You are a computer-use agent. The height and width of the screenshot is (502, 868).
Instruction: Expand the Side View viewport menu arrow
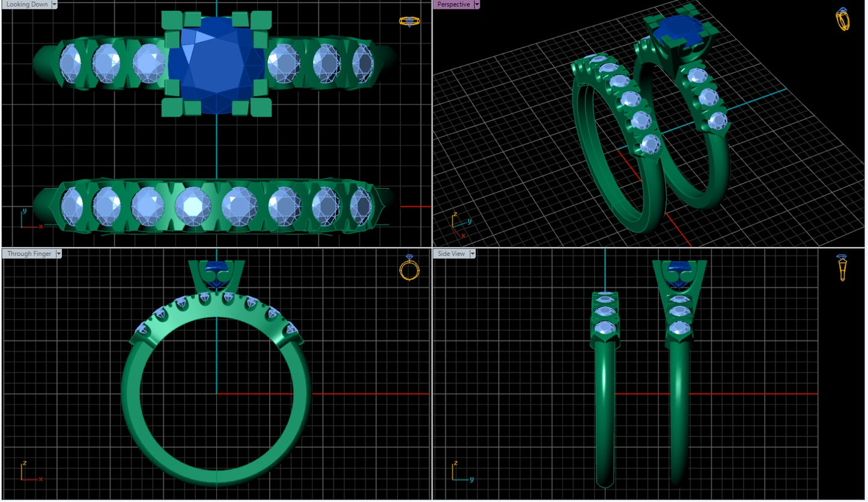pos(472,254)
